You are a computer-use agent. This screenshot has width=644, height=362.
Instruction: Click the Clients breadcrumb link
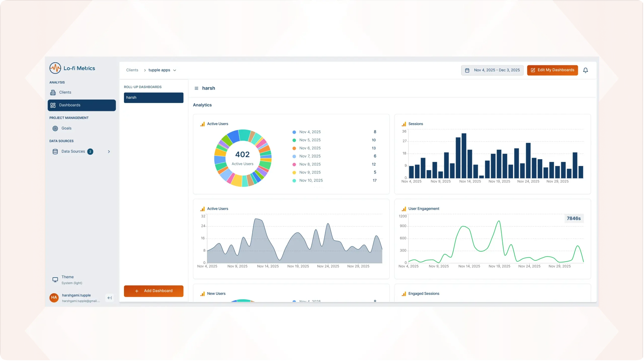click(x=132, y=70)
